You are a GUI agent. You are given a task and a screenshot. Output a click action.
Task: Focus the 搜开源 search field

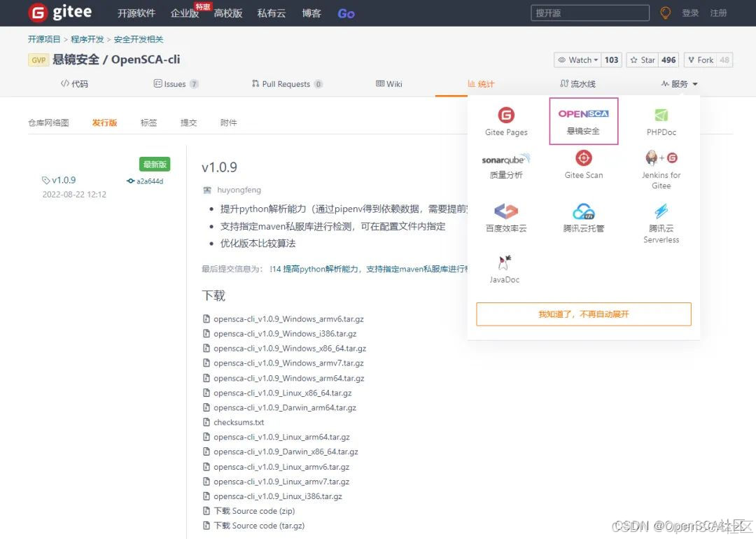coord(589,13)
